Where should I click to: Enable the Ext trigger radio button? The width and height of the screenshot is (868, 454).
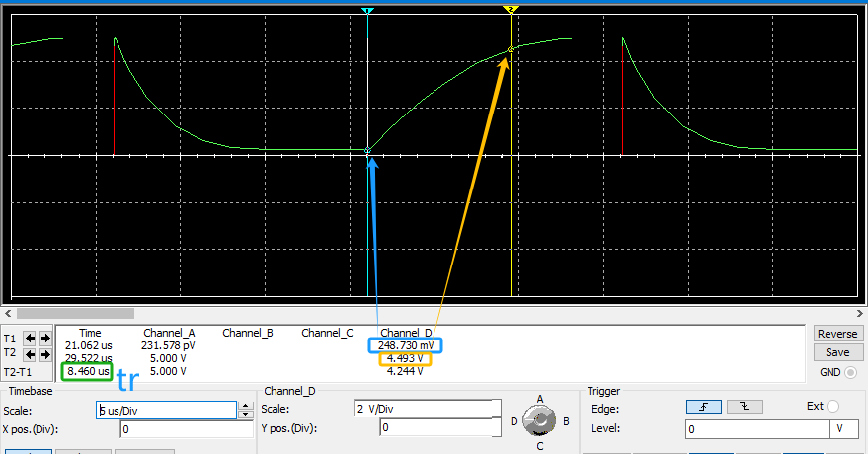pos(832,406)
